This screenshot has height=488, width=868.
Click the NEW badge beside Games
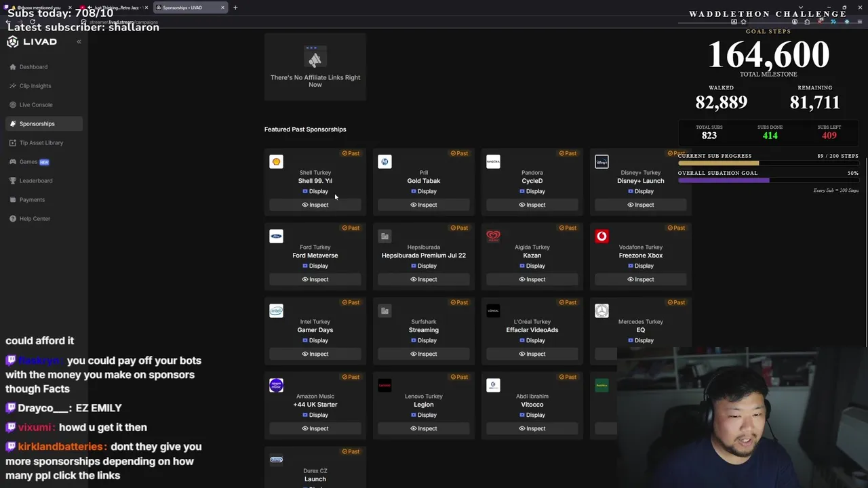[x=44, y=162]
